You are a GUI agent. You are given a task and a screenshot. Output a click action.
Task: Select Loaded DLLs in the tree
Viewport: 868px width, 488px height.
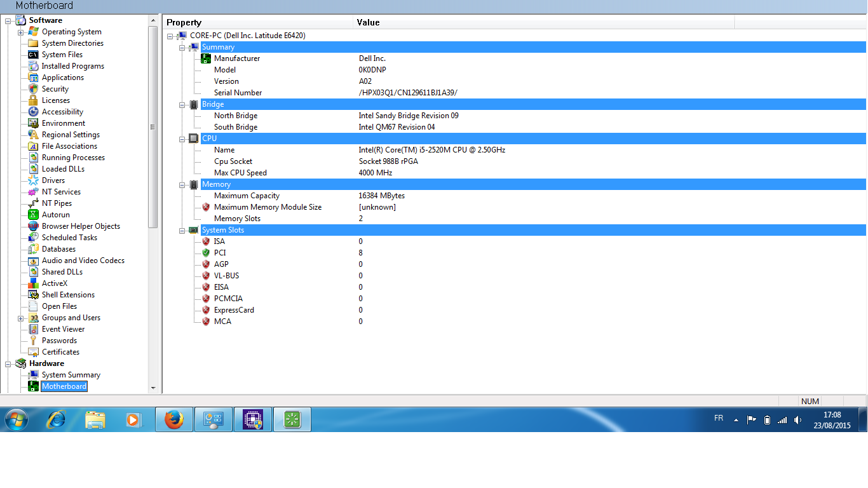pos(63,169)
